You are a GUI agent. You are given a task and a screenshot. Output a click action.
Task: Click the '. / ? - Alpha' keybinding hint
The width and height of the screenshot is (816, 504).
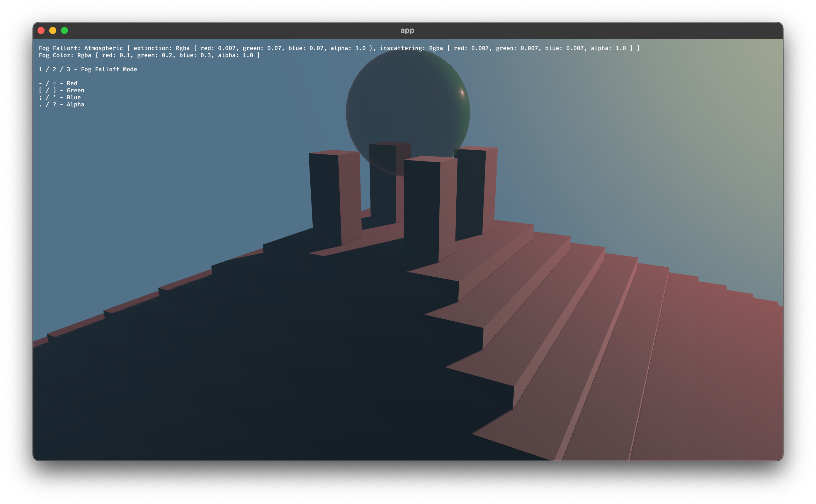pos(61,104)
